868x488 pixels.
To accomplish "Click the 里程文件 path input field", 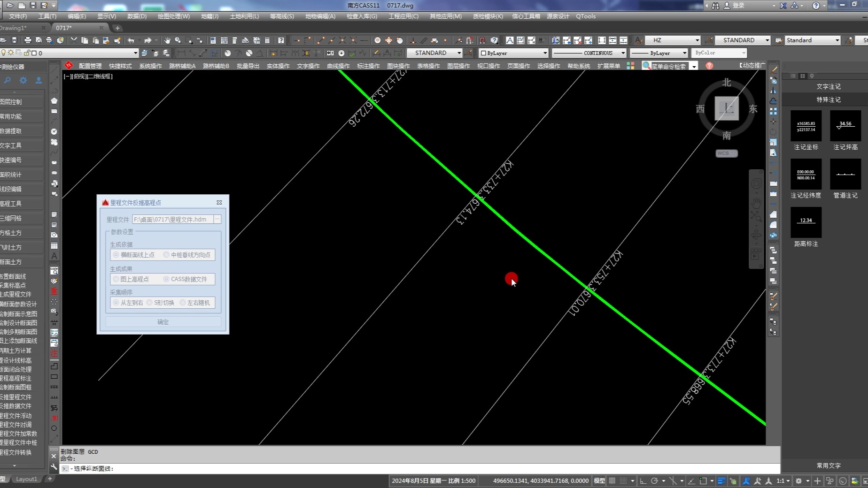I will pos(173,219).
